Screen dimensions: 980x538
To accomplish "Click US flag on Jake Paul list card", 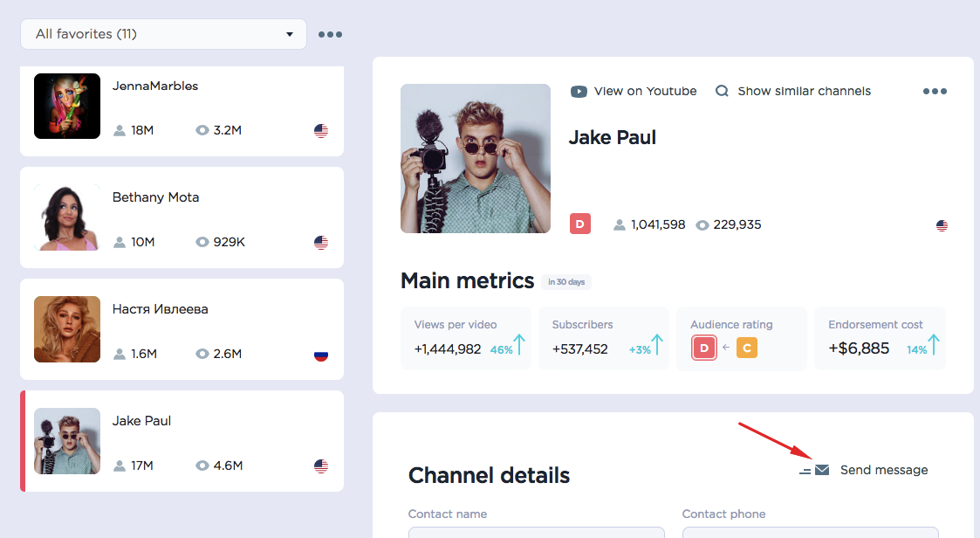I will (x=320, y=466).
